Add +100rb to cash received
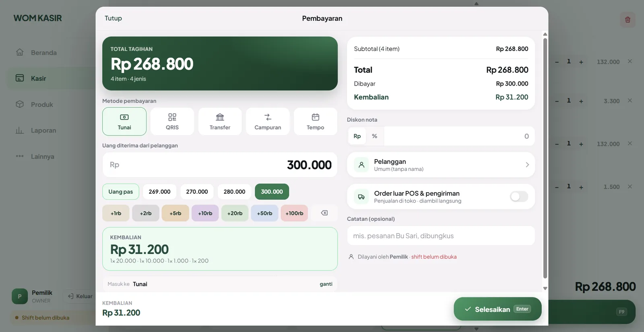The width and height of the screenshot is (644, 332). [294, 213]
